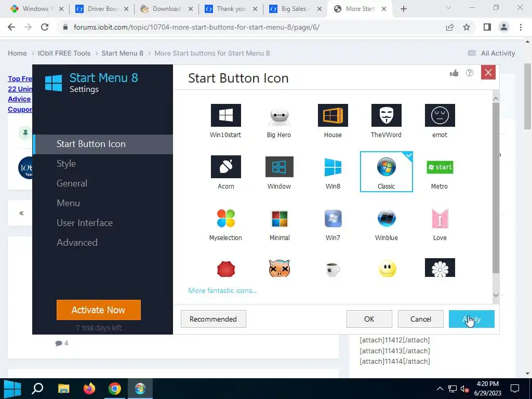Open the Menu settings section

(x=68, y=203)
